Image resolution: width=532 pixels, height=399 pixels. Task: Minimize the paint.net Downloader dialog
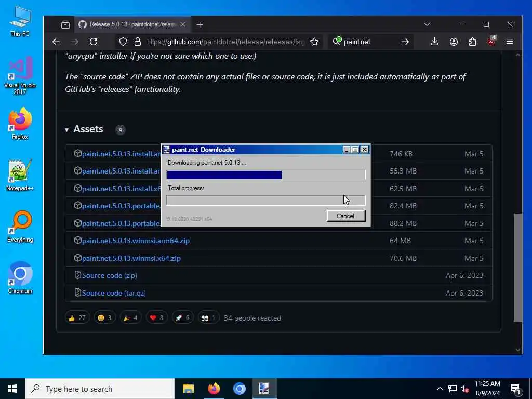(x=347, y=150)
